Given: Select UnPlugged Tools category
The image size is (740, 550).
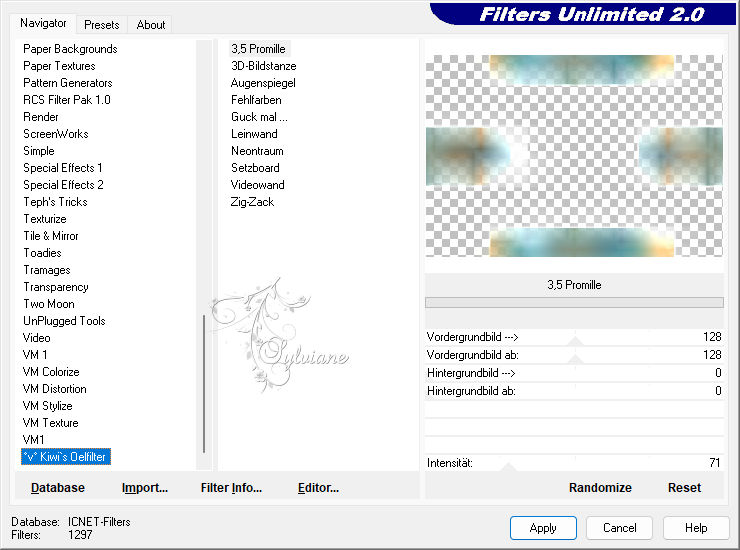Looking at the screenshot, I should point(64,321).
